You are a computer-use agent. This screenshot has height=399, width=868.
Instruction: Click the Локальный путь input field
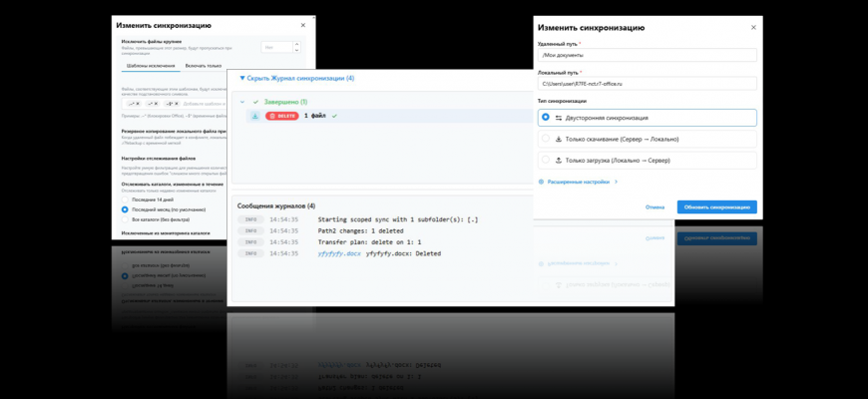[648, 84]
